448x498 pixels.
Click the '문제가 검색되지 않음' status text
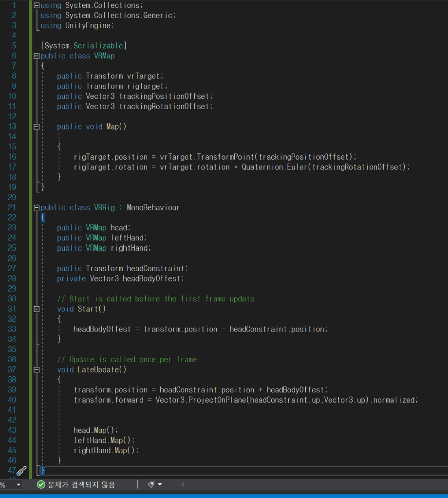click(81, 485)
